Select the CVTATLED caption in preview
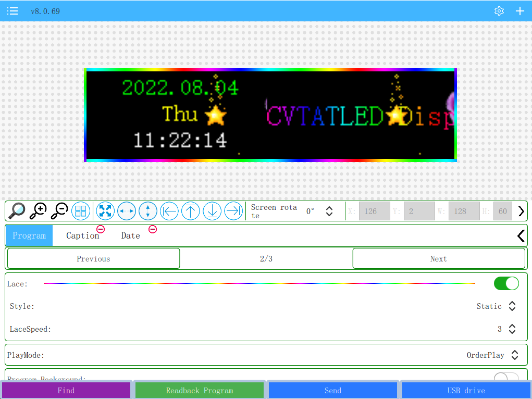 [325, 116]
